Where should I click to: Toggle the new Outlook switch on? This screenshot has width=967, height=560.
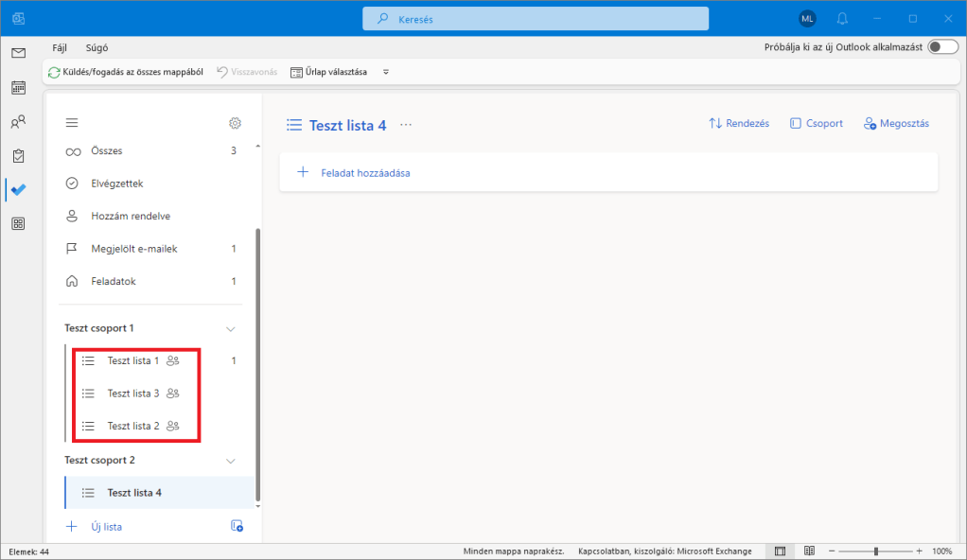942,46
